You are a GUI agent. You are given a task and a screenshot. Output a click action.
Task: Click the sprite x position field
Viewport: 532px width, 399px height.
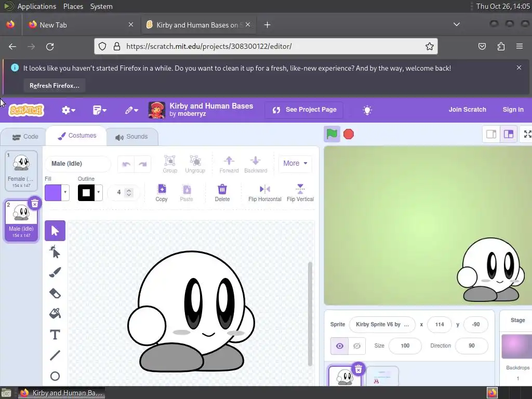pyautogui.click(x=440, y=324)
